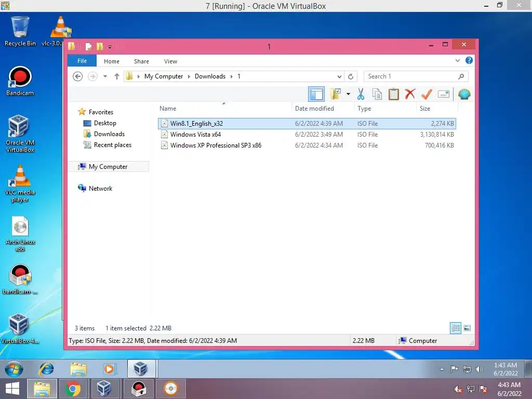Click the folder options icon with checkmark
Viewport: 532px width, 399px height.
336,94
